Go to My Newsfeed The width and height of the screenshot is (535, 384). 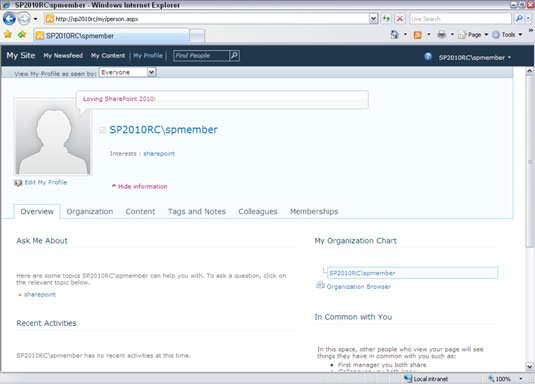click(x=63, y=56)
